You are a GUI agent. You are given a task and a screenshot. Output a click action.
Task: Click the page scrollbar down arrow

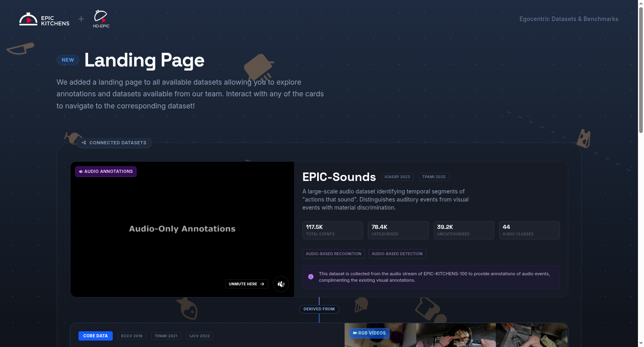641,343
